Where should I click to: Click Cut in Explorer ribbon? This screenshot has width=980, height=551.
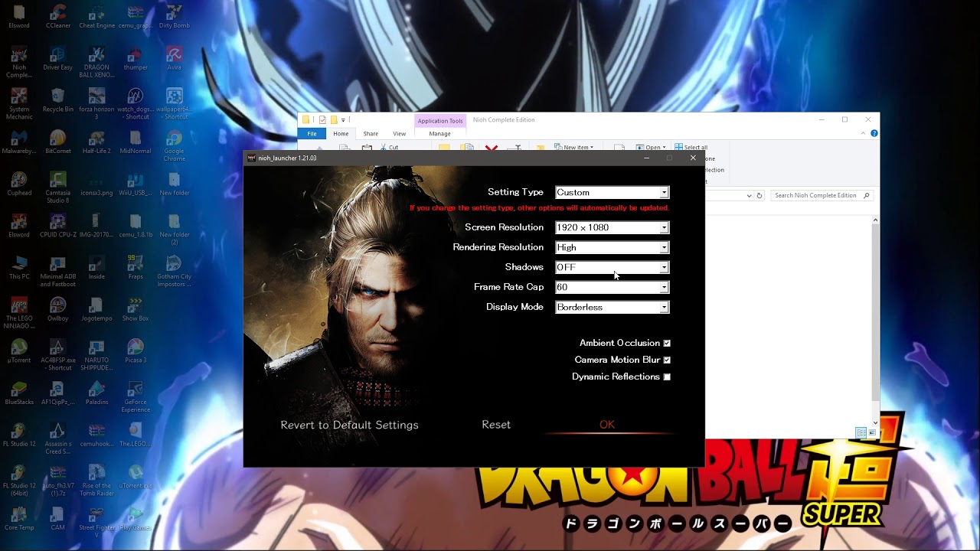(388, 147)
